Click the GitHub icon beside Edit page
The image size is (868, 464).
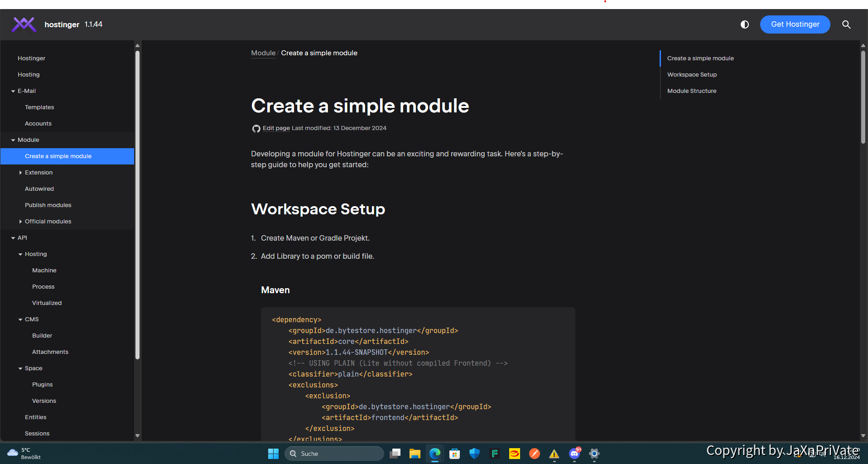coord(256,129)
